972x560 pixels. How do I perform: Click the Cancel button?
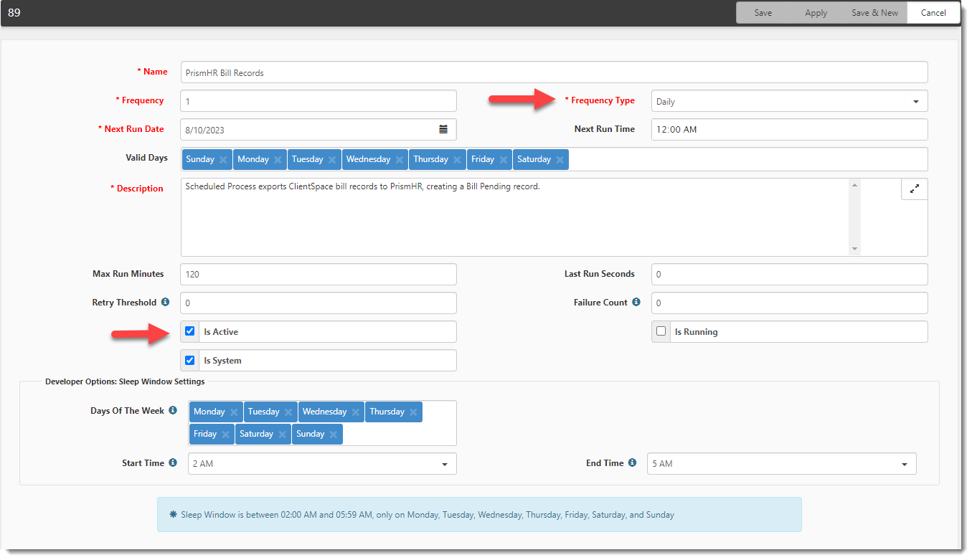pos(933,13)
